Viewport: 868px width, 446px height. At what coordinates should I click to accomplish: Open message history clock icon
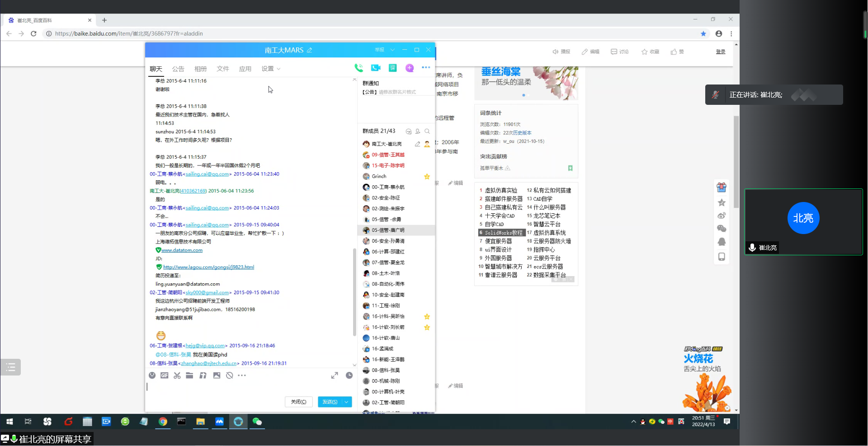point(349,376)
